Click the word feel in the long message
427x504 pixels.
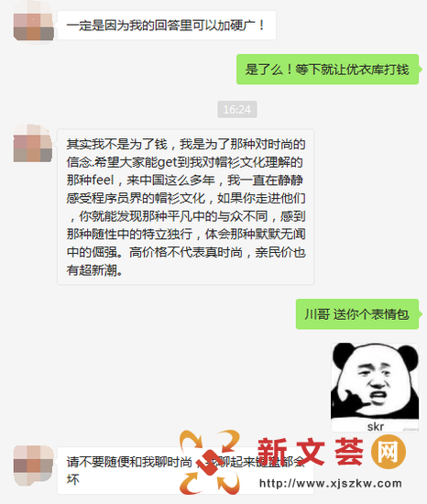[103, 180]
